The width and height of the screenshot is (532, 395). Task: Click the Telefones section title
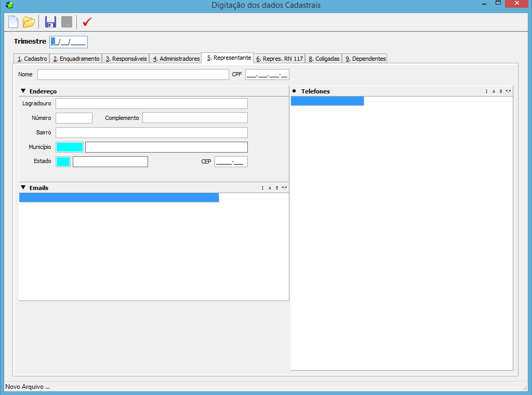point(315,91)
